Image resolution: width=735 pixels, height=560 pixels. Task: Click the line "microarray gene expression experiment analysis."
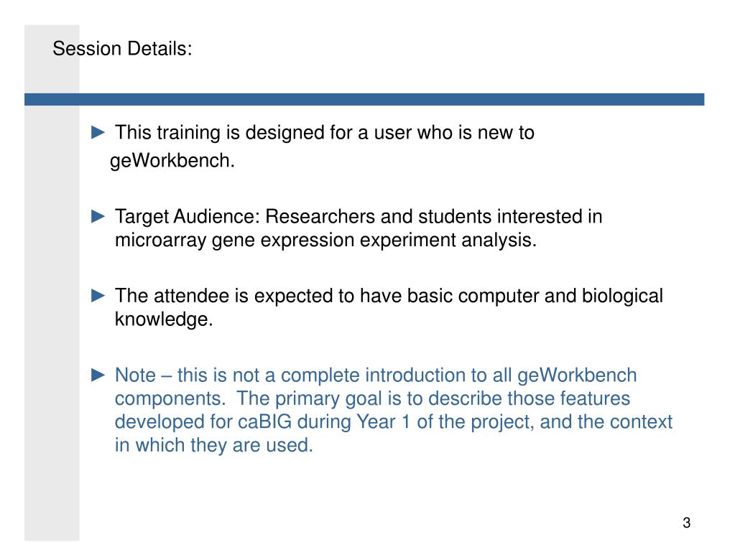click(325, 241)
